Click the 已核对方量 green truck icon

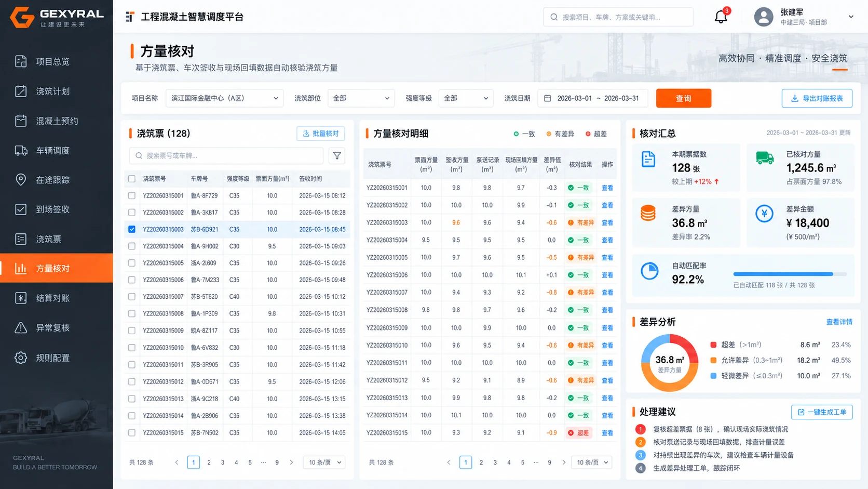pyautogui.click(x=764, y=157)
